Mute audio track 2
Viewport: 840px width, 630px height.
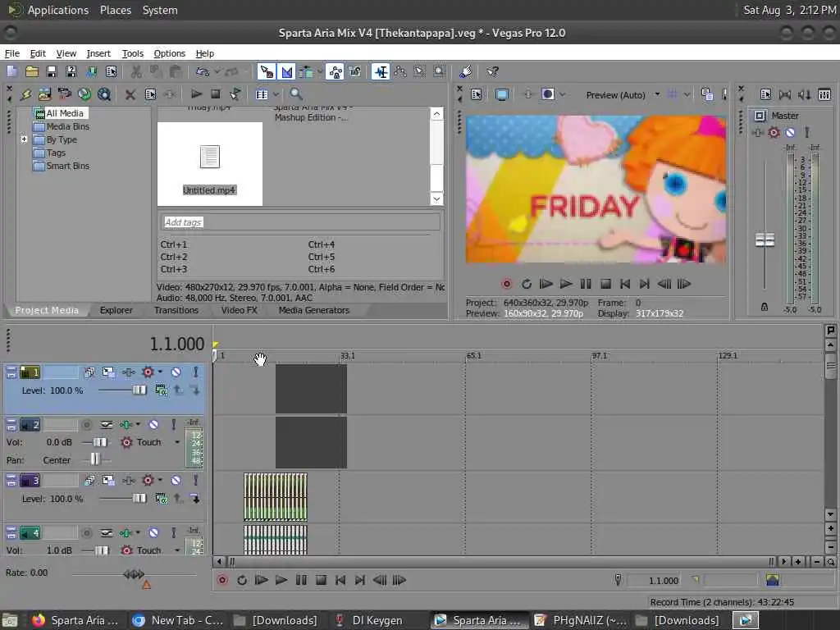point(153,425)
